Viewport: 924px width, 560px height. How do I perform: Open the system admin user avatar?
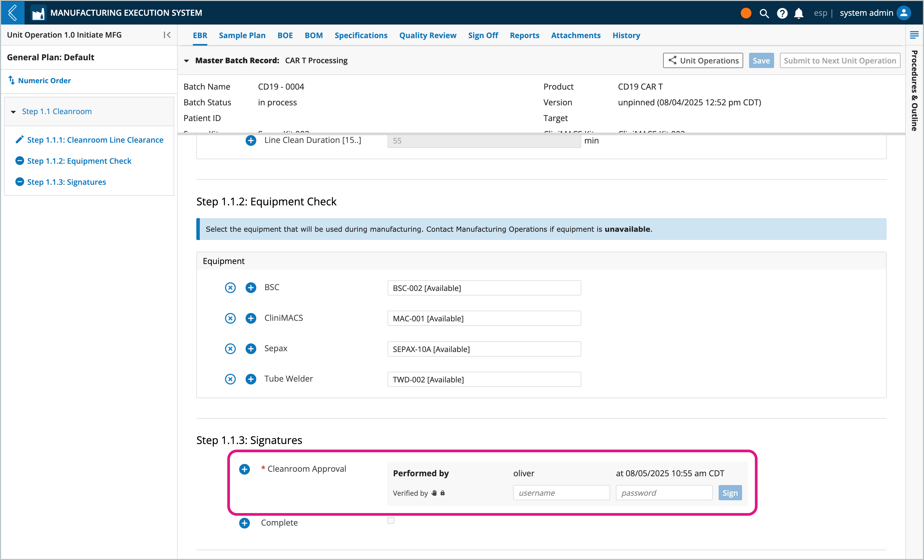pos(904,13)
